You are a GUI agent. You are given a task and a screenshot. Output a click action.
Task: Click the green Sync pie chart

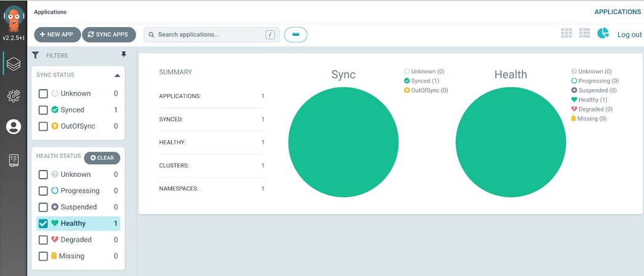(x=343, y=142)
